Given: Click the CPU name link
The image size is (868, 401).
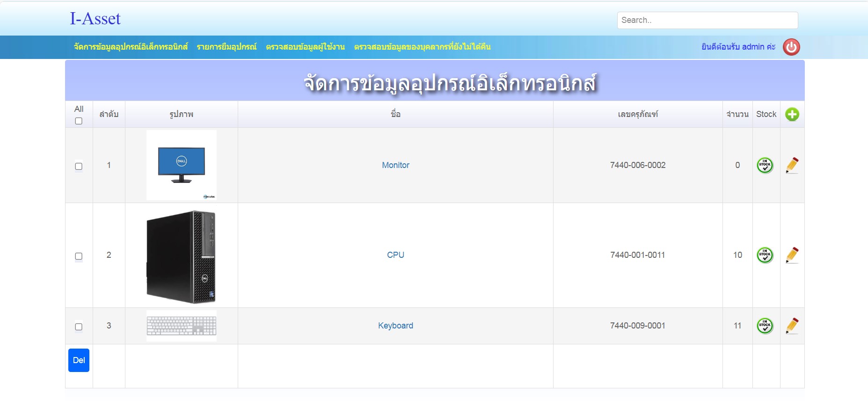Looking at the screenshot, I should 395,255.
